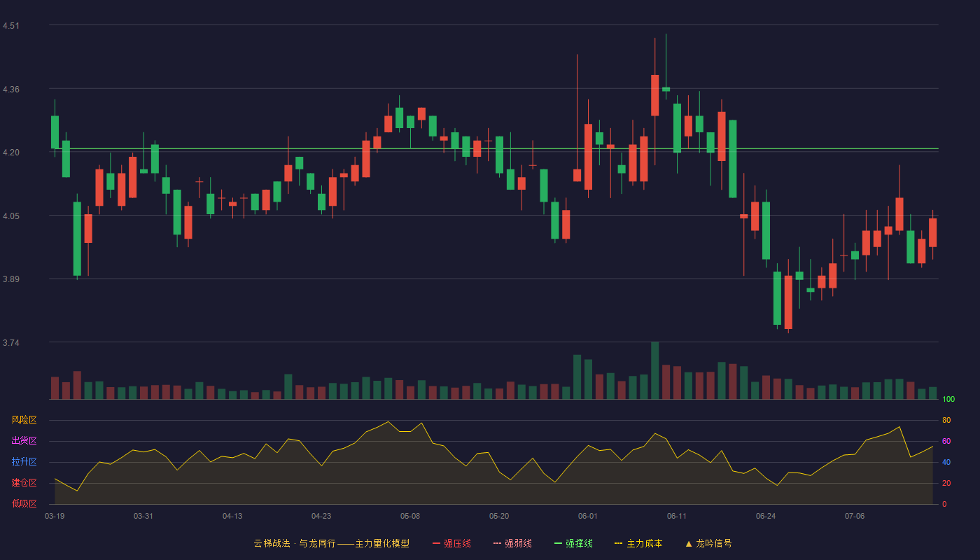The image size is (980, 560).
Task: Click the 03-19 date axis label
Action: tap(55, 516)
